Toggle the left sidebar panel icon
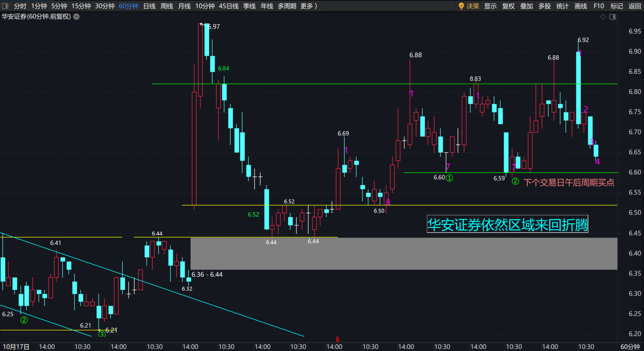 point(5,6)
